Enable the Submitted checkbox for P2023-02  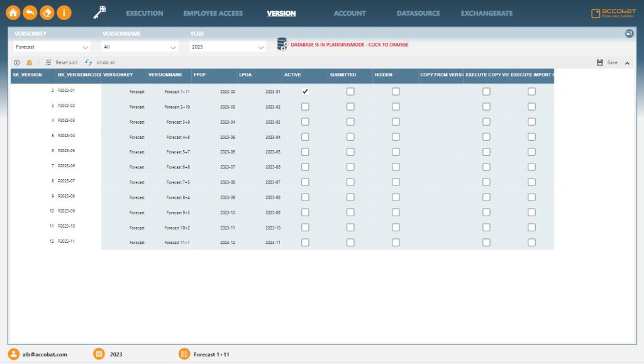350,106
